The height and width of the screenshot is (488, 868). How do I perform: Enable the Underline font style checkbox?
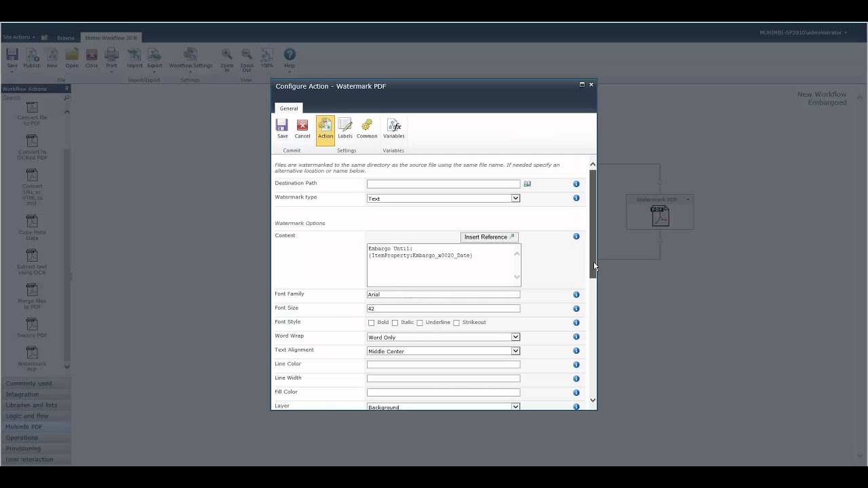420,323
